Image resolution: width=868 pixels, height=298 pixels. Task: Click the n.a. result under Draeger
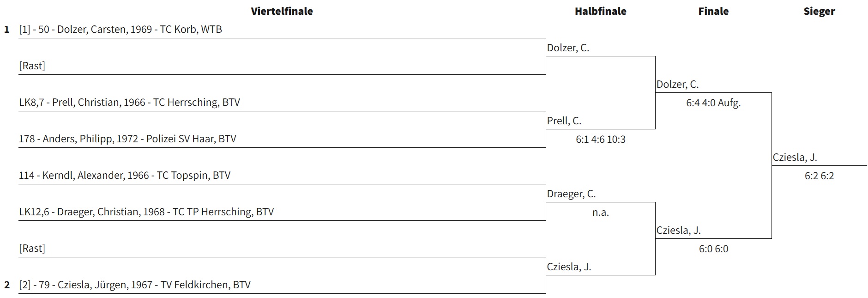click(600, 213)
